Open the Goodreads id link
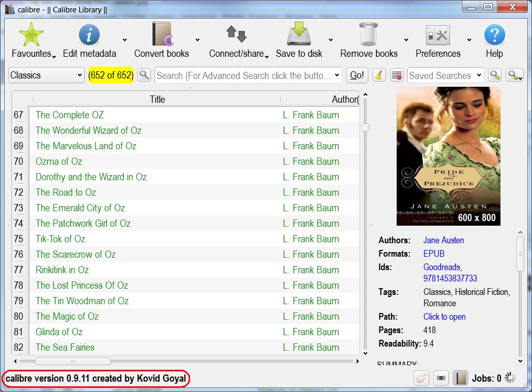The image size is (532, 392). (x=442, y=267)
